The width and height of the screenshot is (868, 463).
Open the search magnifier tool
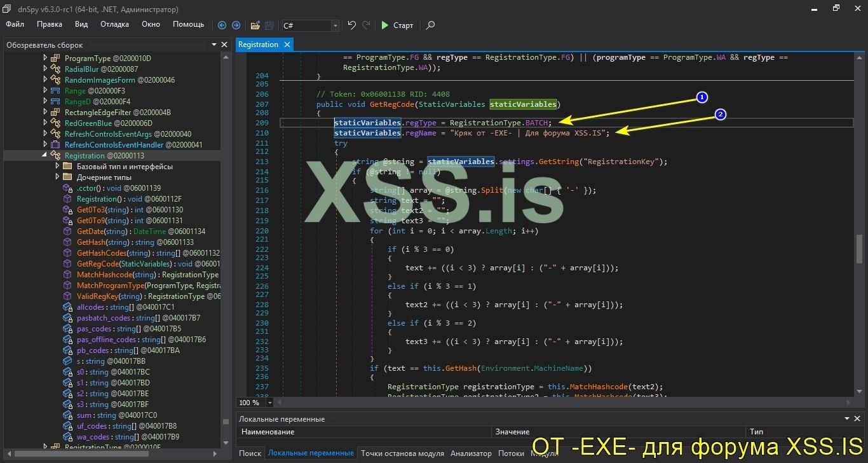coord(430,25)
